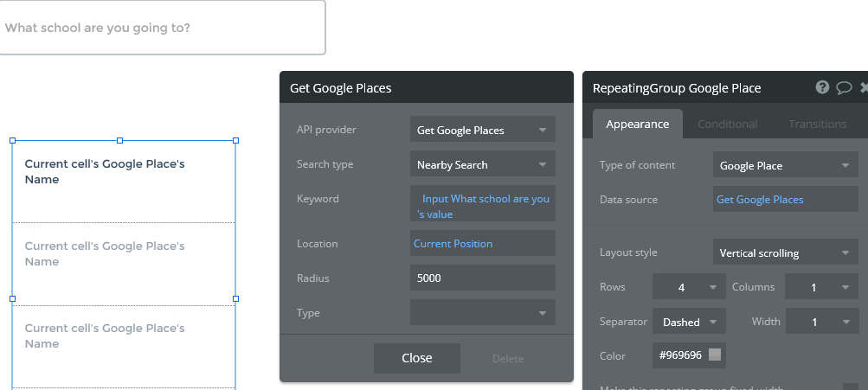Expand the Layout style dropdown
The width and height of the screenshot is (868, 390).
point(785,253)
